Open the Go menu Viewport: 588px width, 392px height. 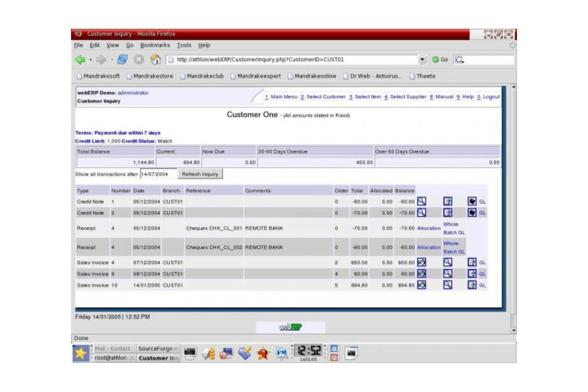[x=130, y=45]
